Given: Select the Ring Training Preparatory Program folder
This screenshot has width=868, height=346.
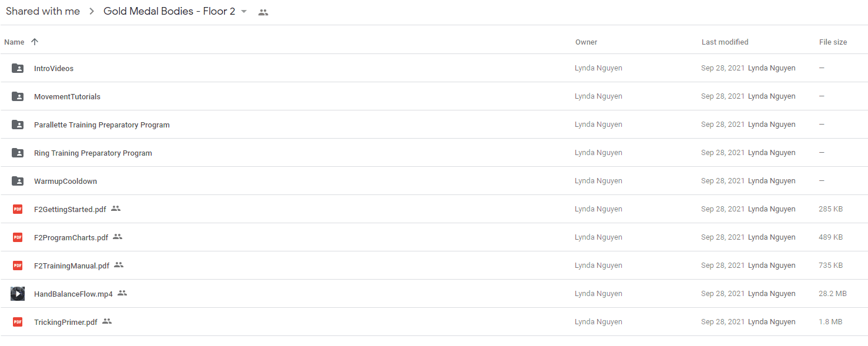Looking at the screenshot, I should (434, 153).
